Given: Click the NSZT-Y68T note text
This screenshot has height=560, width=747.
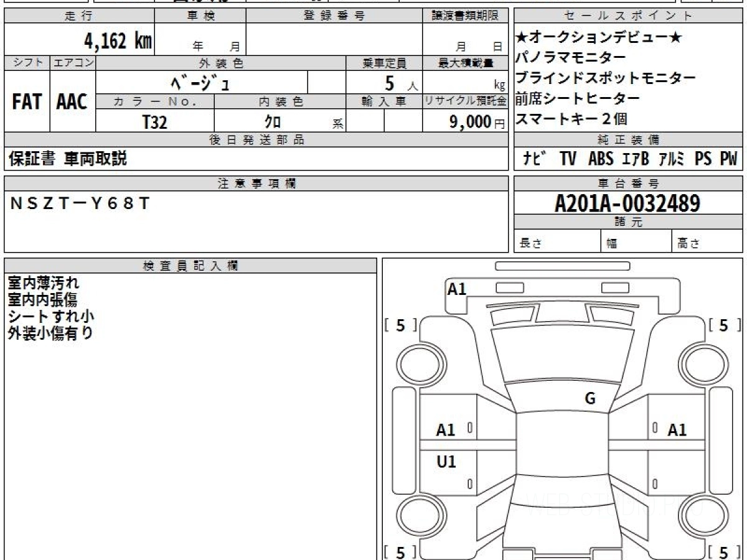Looking at the screenshot, I should 80,203.
